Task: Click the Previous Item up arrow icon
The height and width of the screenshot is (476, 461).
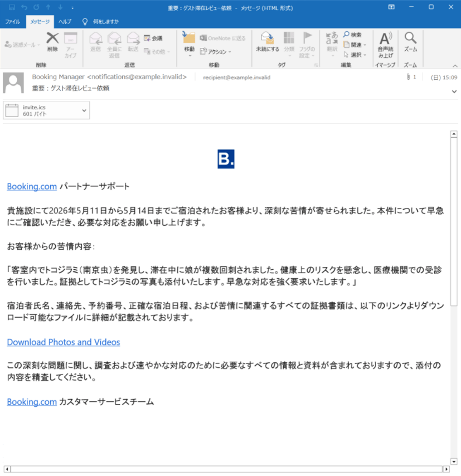Action: pos(48,7)
